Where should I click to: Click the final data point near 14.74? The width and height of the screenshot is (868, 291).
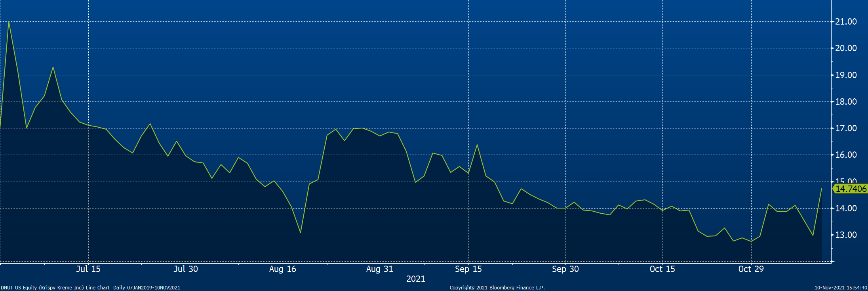coord(822,189)
